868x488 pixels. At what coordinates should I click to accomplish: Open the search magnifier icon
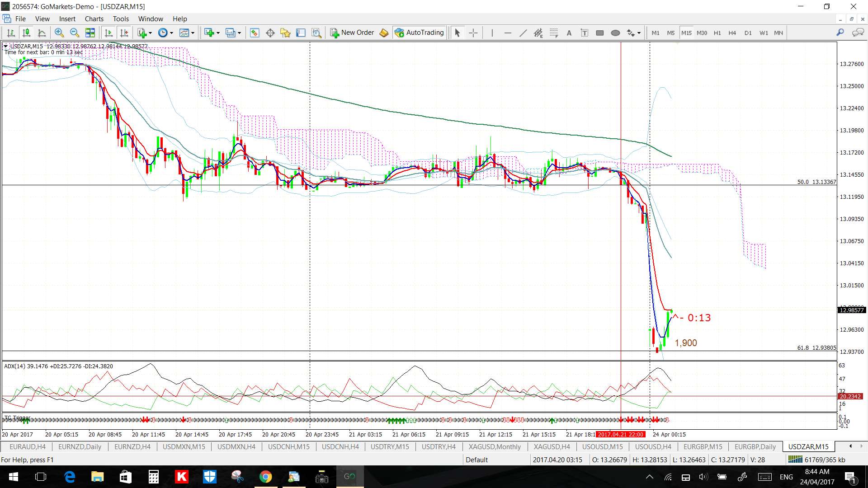(840, 33)
